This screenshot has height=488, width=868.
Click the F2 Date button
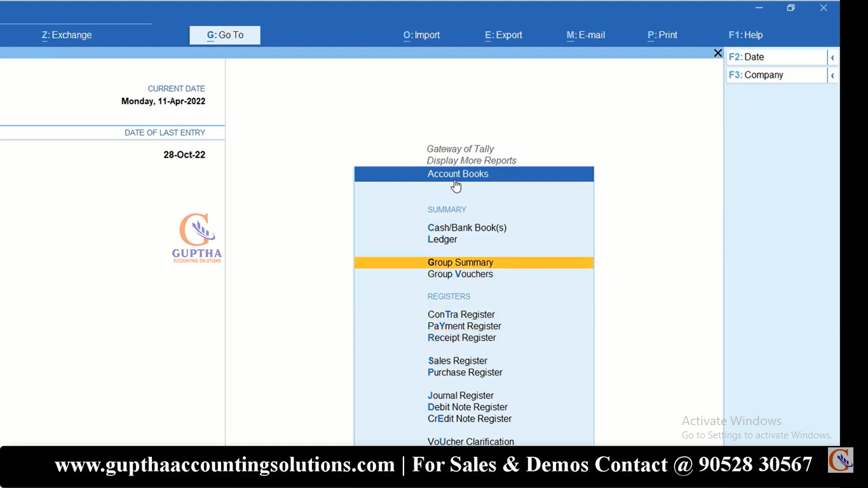[776, 57]
